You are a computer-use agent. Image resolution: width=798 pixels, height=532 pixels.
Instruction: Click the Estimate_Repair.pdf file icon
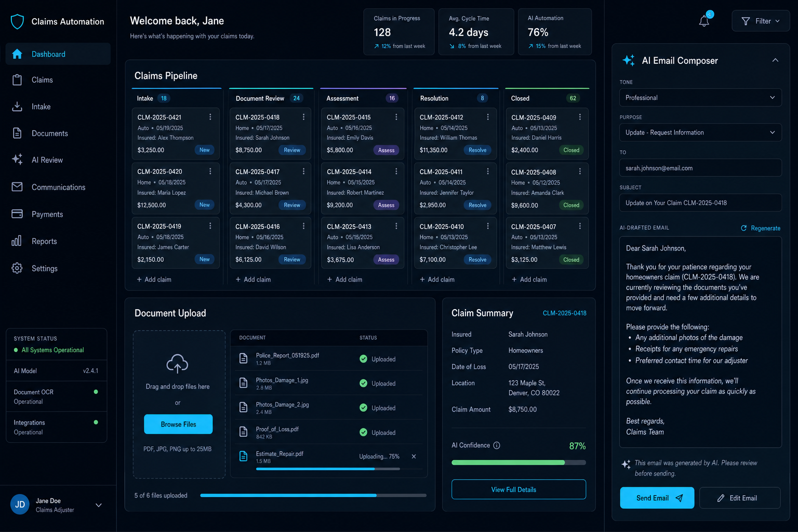pos(243,456)
